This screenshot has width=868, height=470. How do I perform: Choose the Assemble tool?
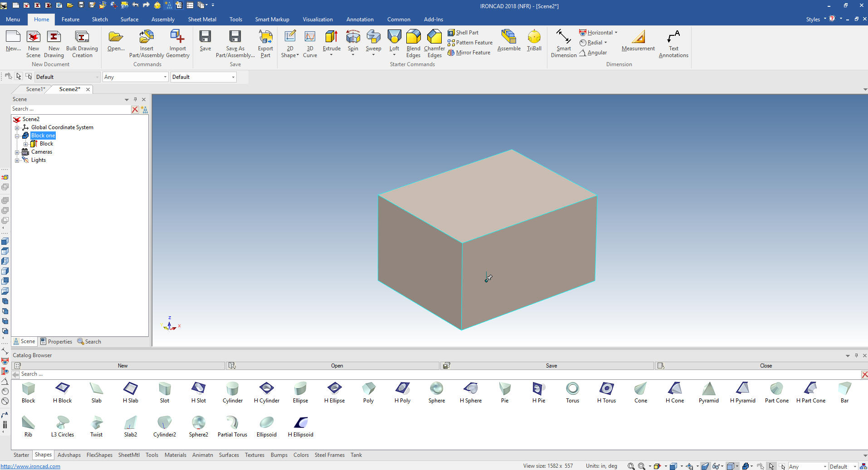pyautogui.click(x=508, y=40)
